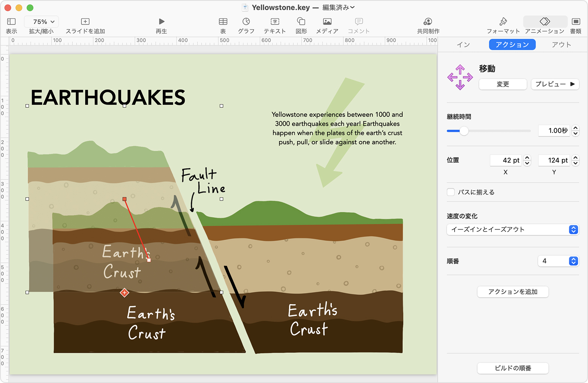This screenshot has height=383, width=588.
Task: Add a text box via テキスト
Action: 275,21
